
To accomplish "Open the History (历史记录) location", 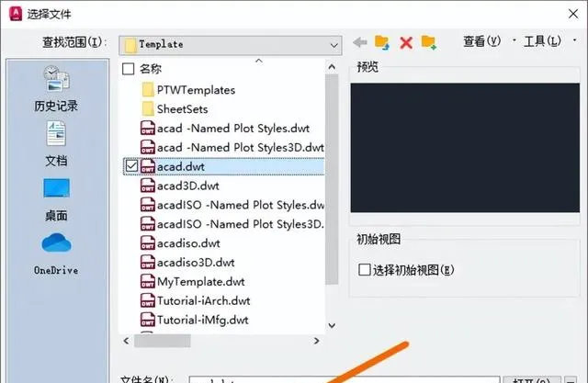I will pyautogui.click(x=56, y=88).
